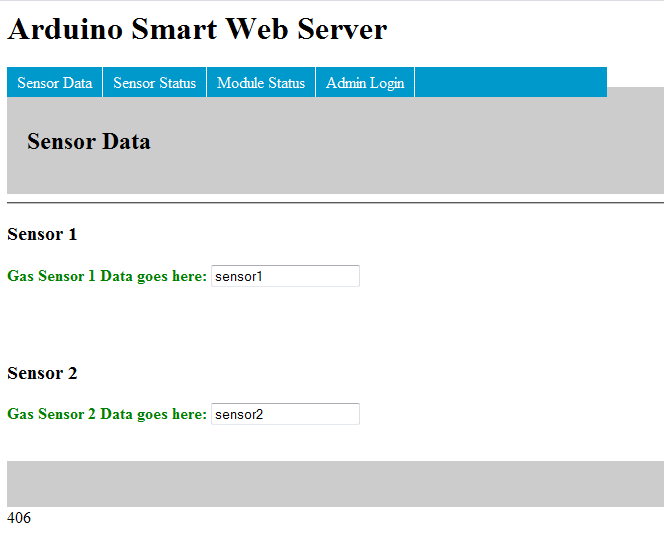Image resolution: width=664 pixels, height=558 pixels.
Task: Open the Admin Login tab
Action: (x=365, y=82)
